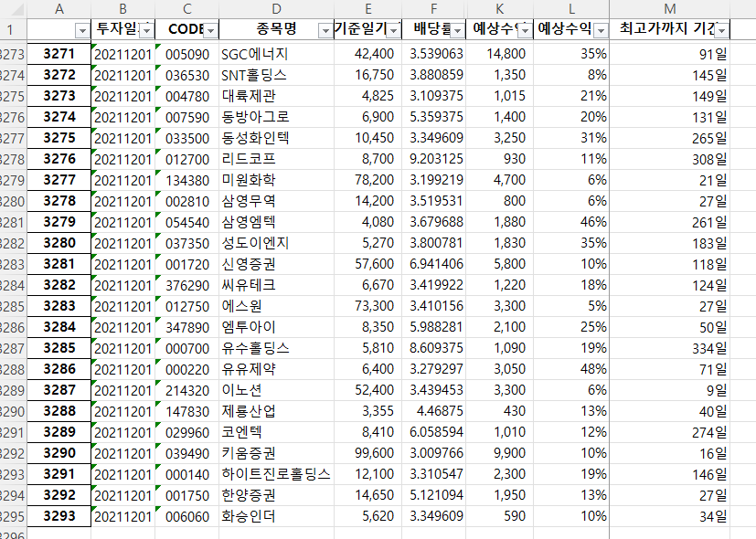Click cell 한양증권
This screenshot has width=756, height=539.
coord(276,495)
